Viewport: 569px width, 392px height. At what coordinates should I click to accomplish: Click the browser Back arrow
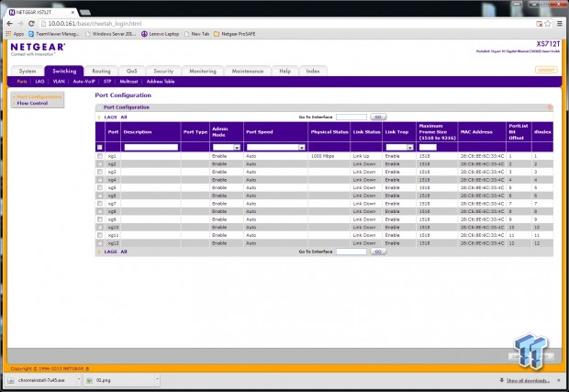10,24
